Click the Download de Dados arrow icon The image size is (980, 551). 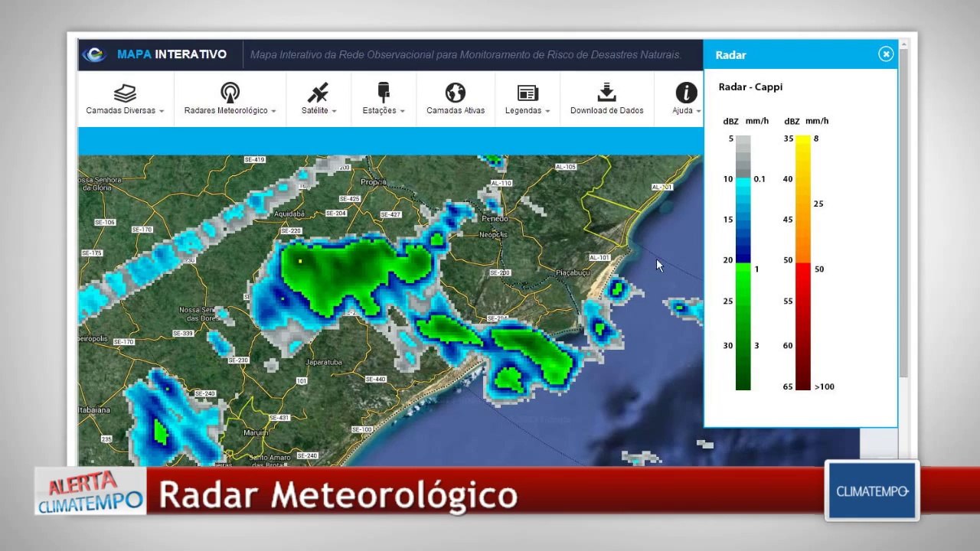click(x=606, y=93)
